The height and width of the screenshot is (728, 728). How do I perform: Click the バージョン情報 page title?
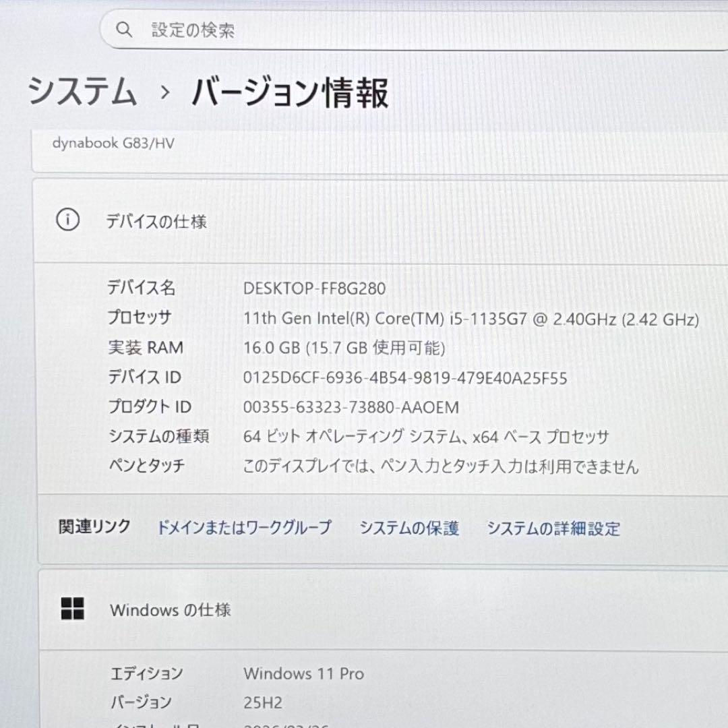(x=290, y=93)
